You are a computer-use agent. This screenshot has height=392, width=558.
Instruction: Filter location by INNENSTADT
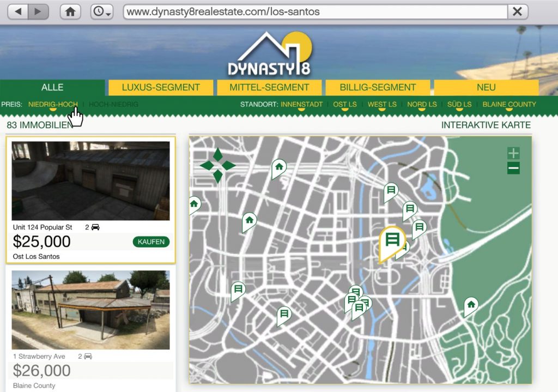coord(301,104)
